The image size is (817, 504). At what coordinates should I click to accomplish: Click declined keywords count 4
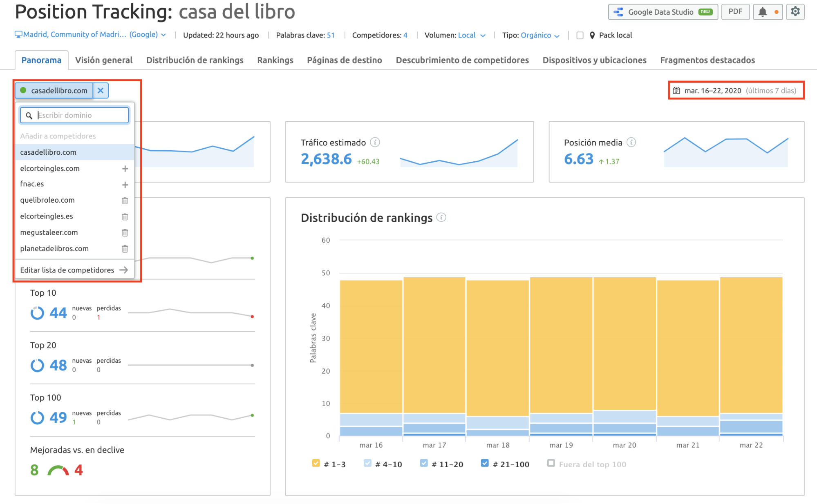[x=78, y=470]
